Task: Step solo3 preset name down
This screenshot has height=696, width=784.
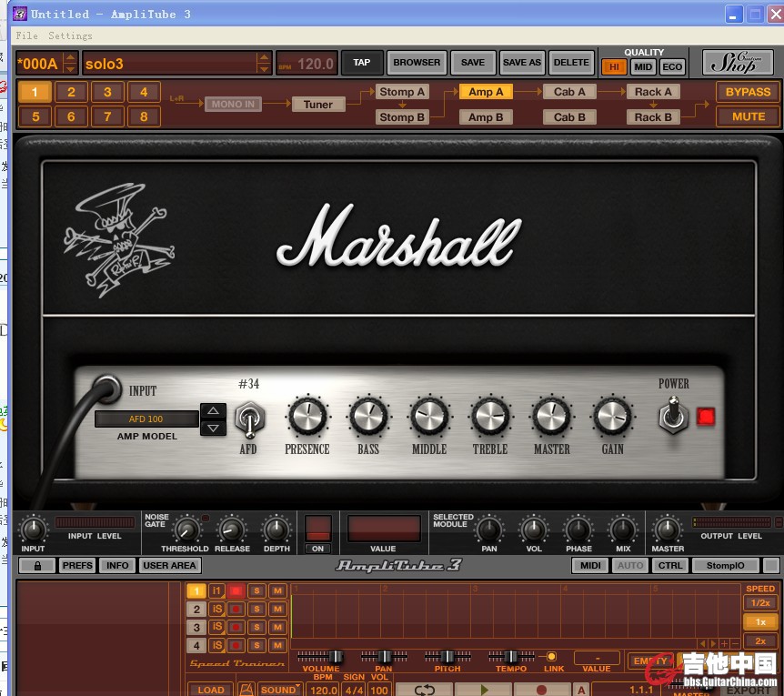Action: 264,69
